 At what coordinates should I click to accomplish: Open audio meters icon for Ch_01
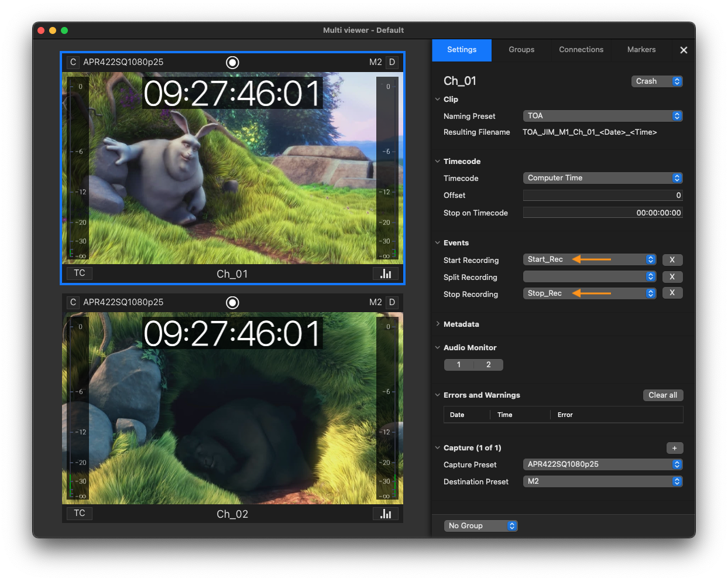pos(386,274)
